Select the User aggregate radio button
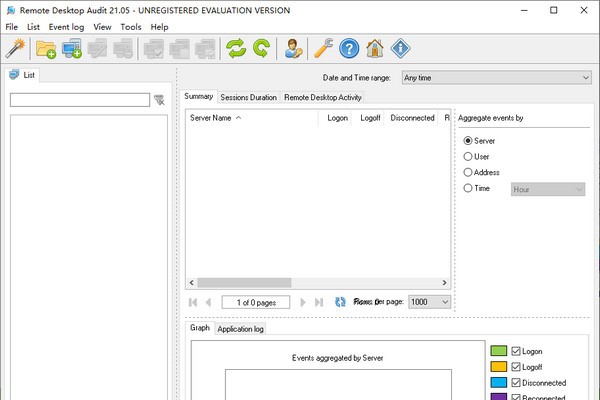 [468, 156]
